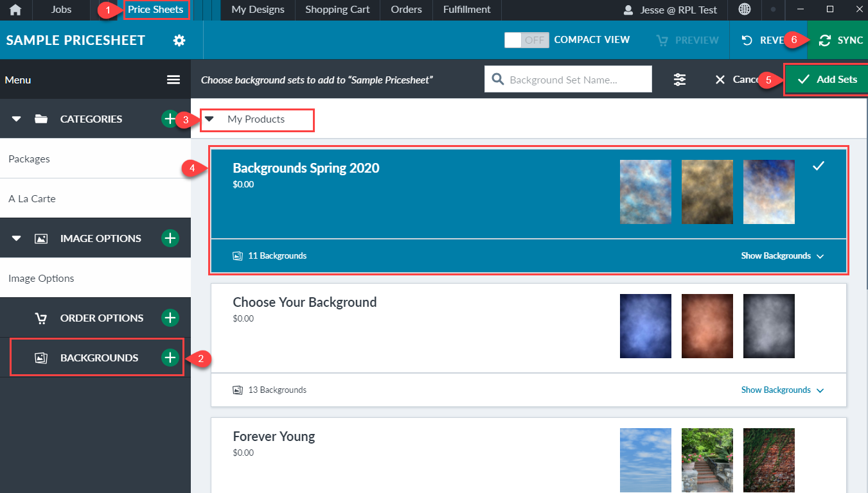The height and width of the screenshot is (493, 868).
Task: Click 11 Backgrounds count label
Action: click(277, 255)
